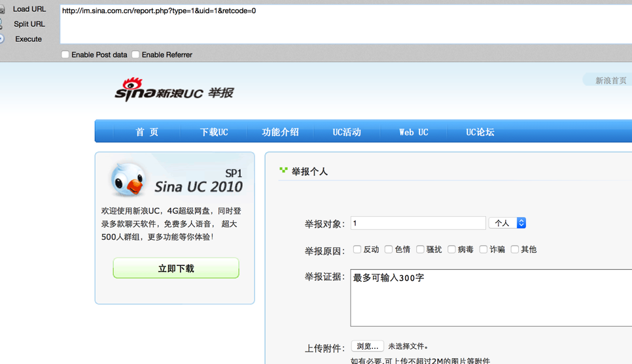Screen dimensions: 632x364
Task: Enable the Referrer checkbox
Action: click(135, 54)
